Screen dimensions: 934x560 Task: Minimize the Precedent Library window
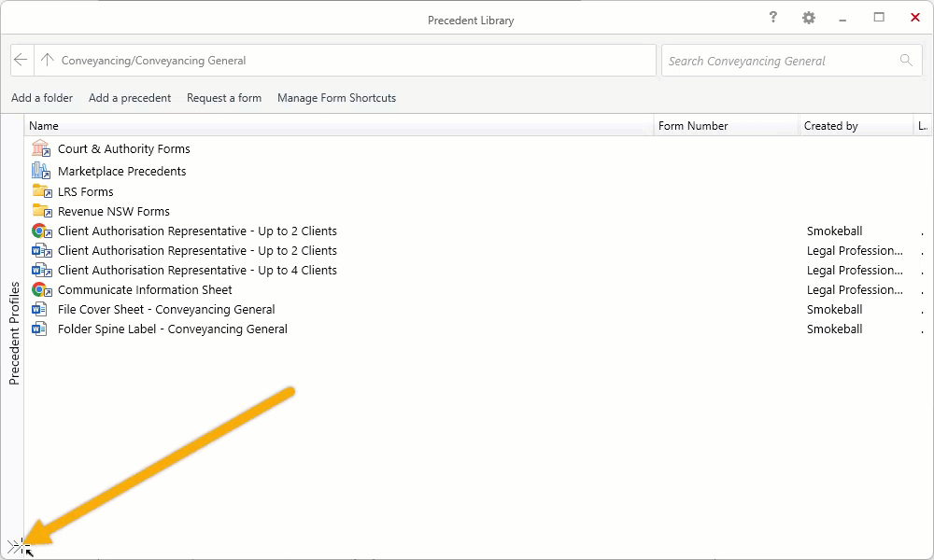pyautogui.click(x=842, y=19)
